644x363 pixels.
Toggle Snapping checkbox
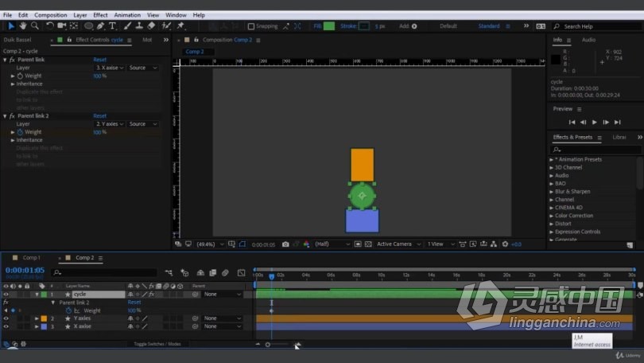pyautogui.click(x=251, y=26)
